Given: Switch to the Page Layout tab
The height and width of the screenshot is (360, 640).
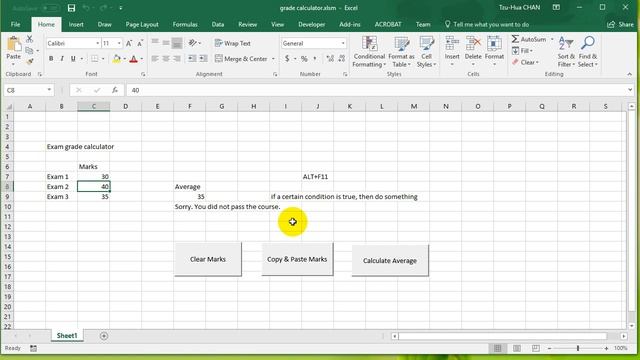Looking at the screenshot, I should coord(142,24).
